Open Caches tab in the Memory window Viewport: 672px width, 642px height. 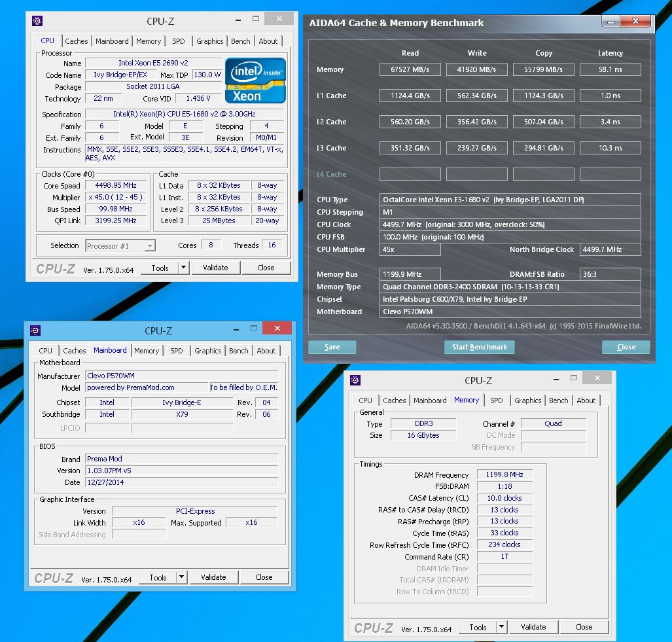(x=395, y=401)
